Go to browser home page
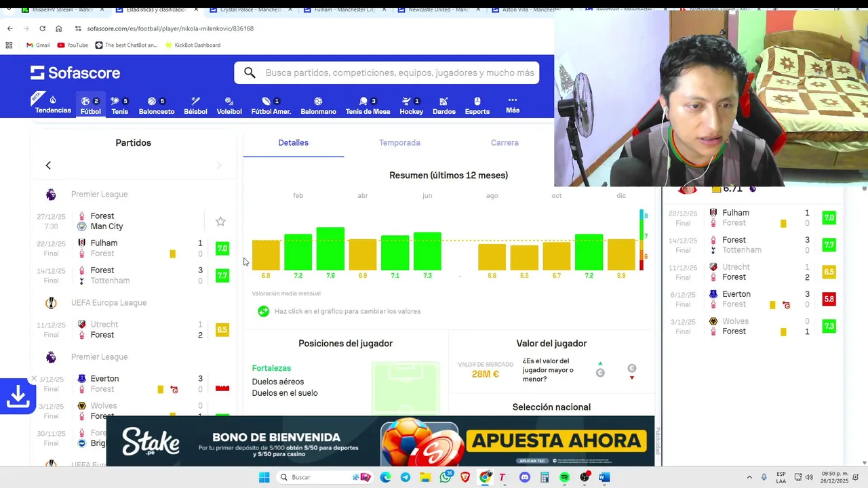 tap(58, 28)
